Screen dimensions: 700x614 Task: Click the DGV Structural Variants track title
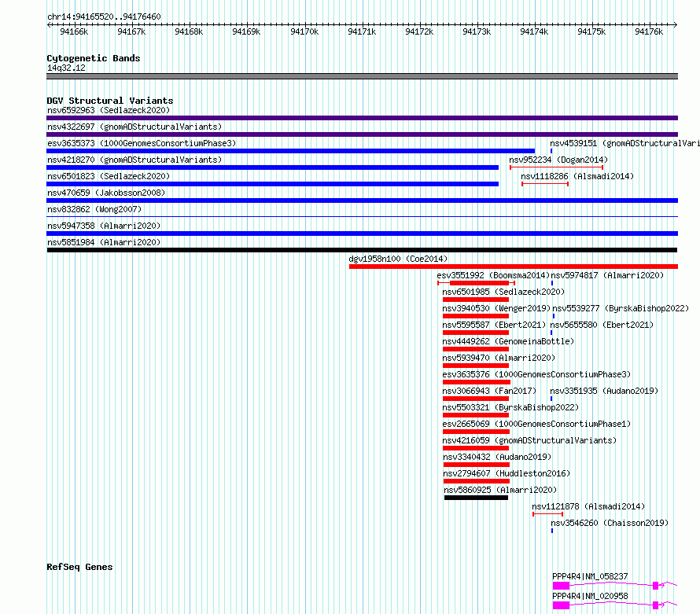110,101
